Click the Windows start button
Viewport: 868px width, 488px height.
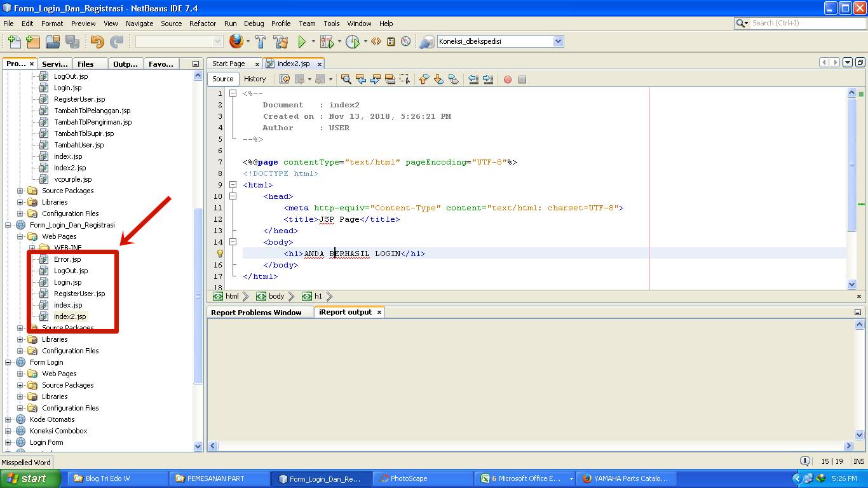(30, 478)
